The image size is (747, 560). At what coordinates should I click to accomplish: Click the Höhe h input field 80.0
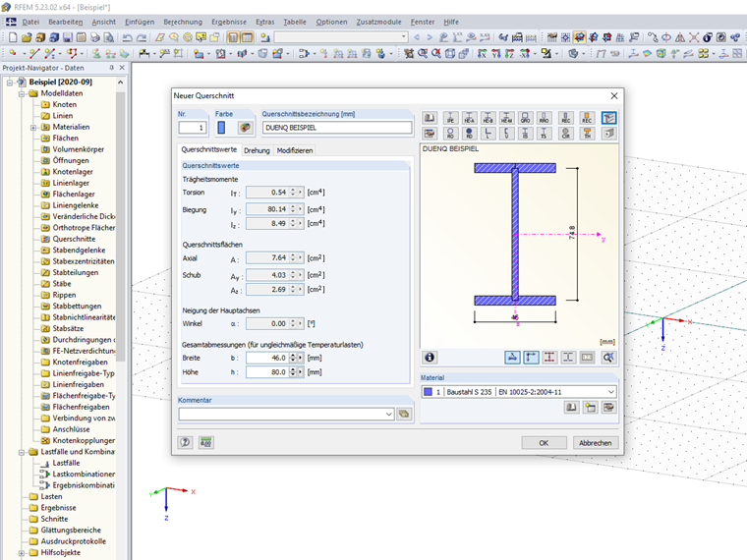pyautogui.click(x=267, y=372)
